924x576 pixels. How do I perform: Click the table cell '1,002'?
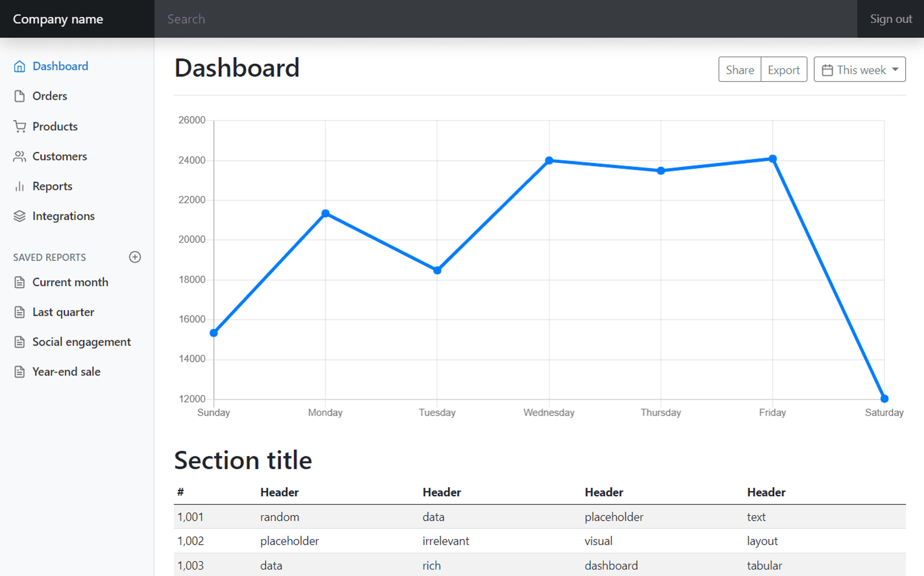click(x=191, y=541)
